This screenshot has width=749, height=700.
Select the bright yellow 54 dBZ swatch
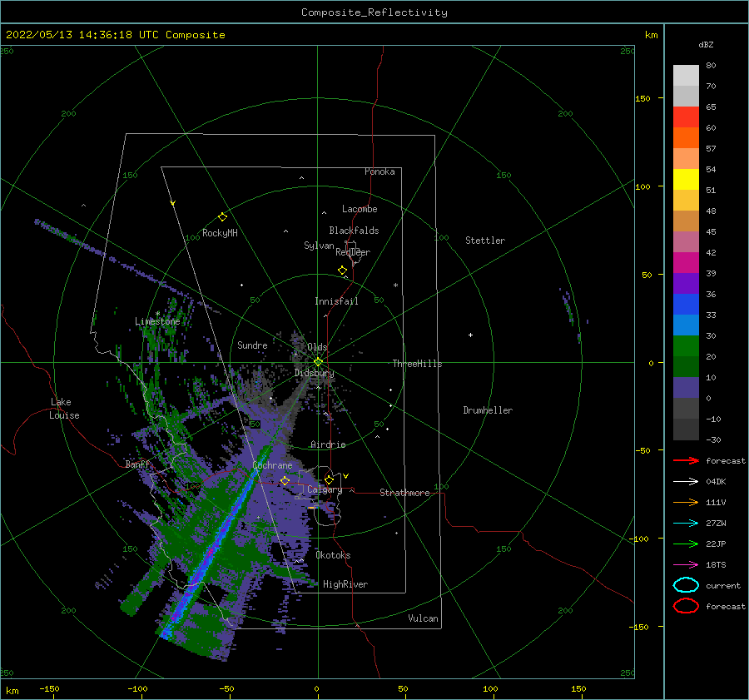[x=686, y=179]
